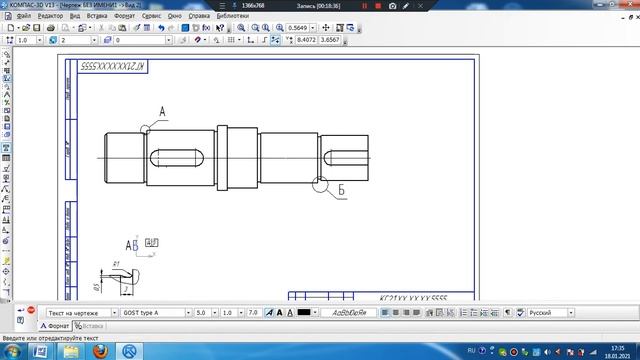
Task: Open a file using the Open folder icon
Action: pyautogui.click(x=26, y=28)
